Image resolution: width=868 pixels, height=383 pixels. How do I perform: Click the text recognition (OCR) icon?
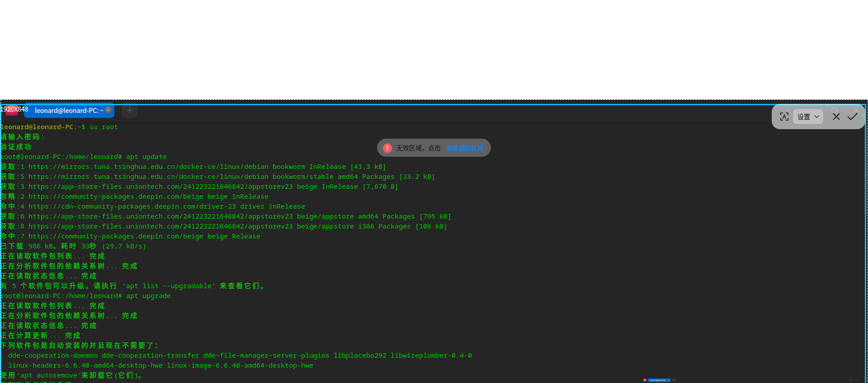(x=784, y=117)
